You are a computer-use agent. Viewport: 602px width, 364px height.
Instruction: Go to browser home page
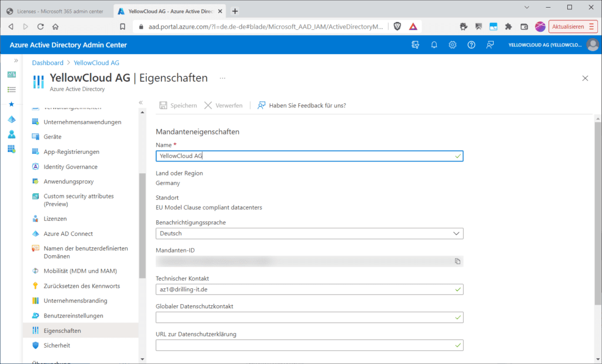(56, 26)
